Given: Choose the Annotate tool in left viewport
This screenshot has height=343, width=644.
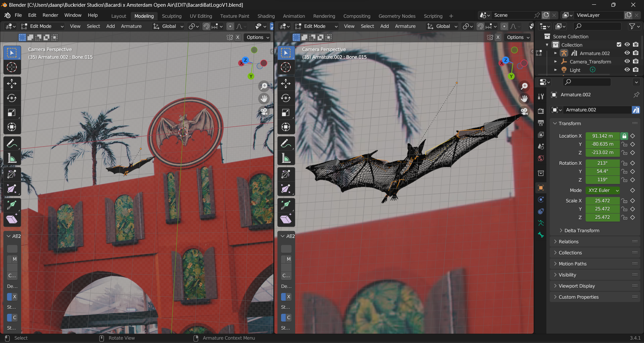Looking at the screenshot, I should 12,144.
